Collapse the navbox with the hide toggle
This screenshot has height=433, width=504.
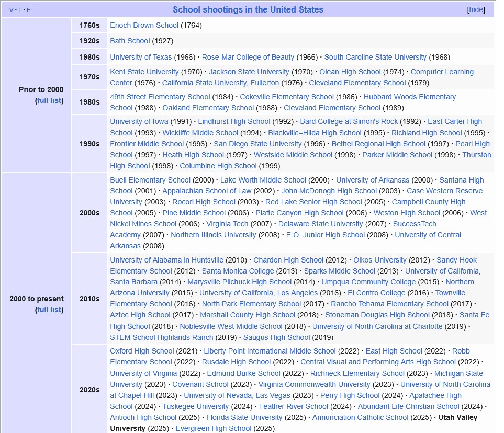point(476,10)
